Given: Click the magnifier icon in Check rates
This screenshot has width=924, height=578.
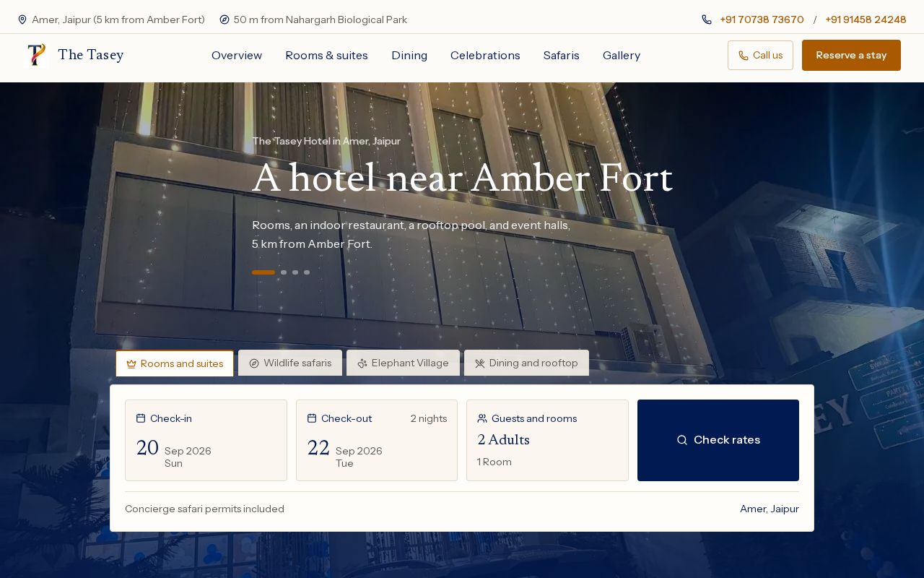Looking at the screenshot, I should point(682,440).
